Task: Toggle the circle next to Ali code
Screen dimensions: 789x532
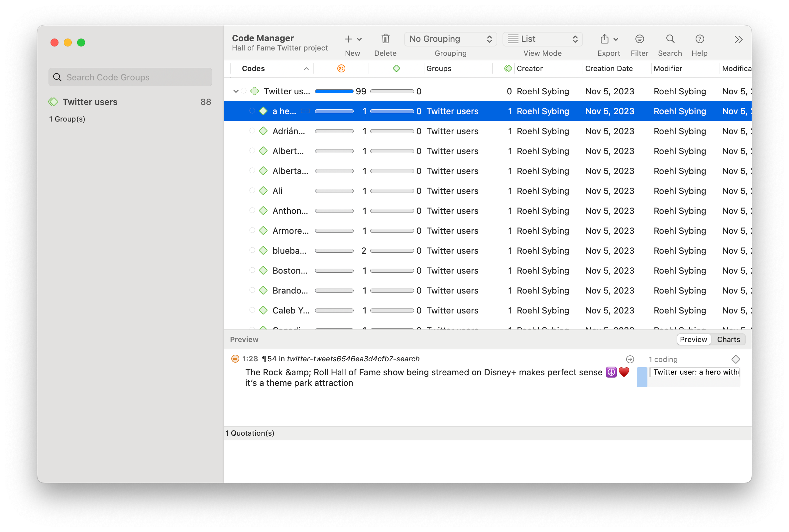Action: pyautogui.click(x=252, y=190)
